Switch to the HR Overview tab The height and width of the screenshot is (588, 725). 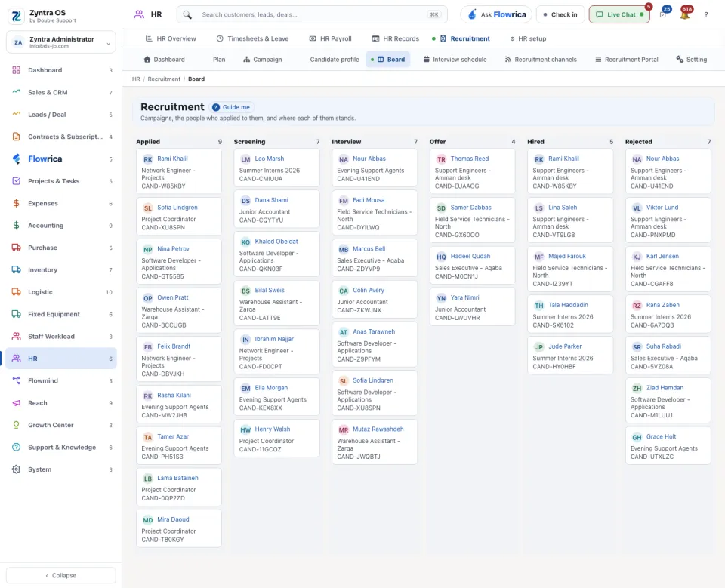click(x=171, y=38)
